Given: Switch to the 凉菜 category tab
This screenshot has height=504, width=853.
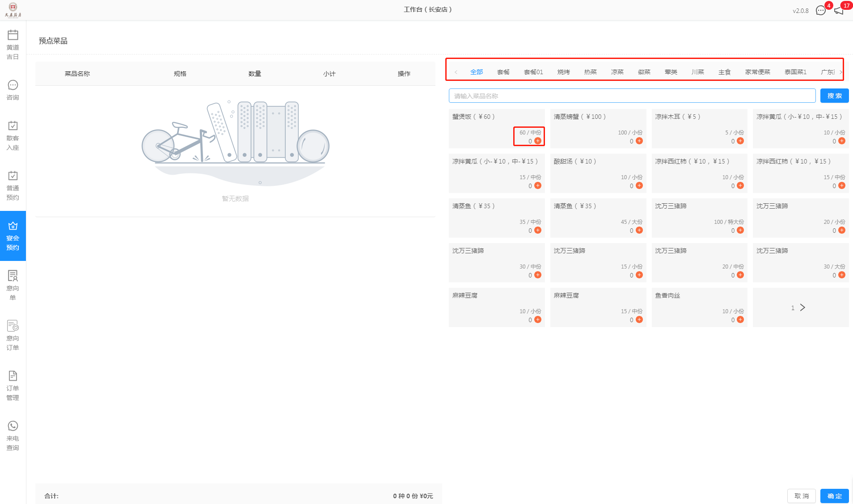Looking at the screenshot, I should click(x=617, y=72).
